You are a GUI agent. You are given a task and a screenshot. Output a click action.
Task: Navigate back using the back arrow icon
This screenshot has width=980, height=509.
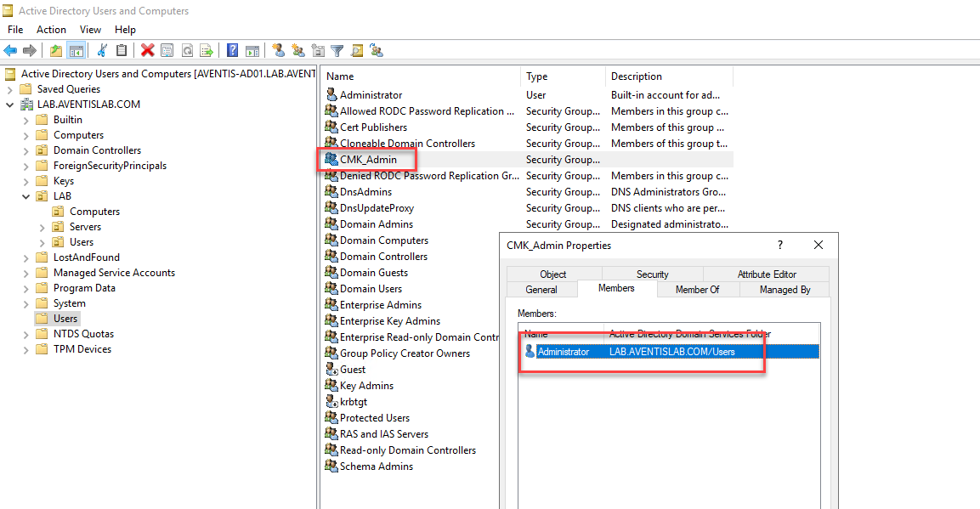(10, 50)
